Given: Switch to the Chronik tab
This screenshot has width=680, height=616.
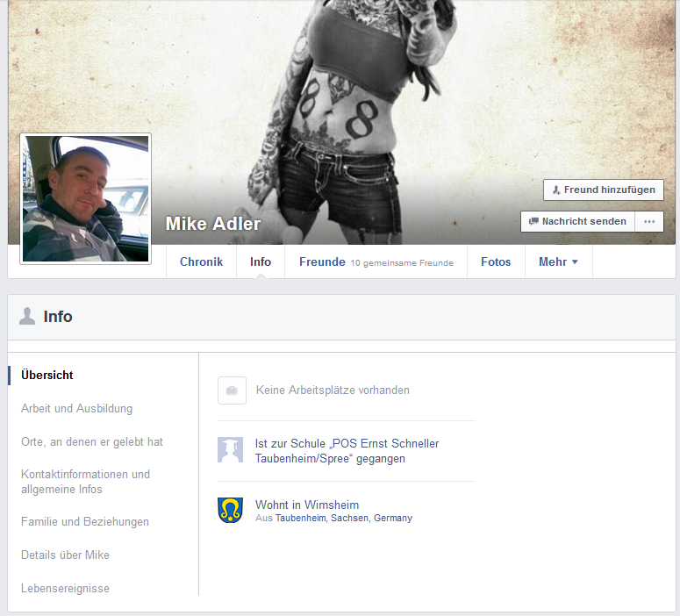Looking at the screenshot, I should (201, 261).
